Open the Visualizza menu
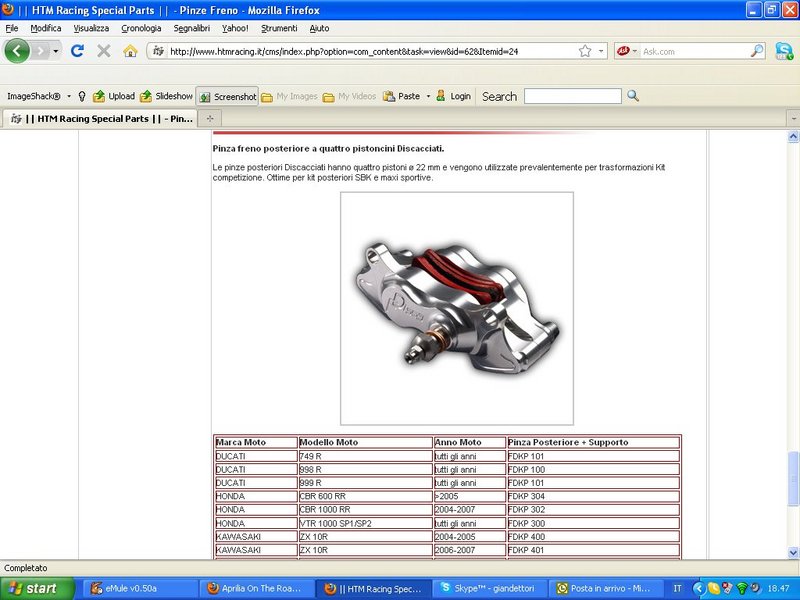The height and width of the screenshot is (600, 800). pyautogui.click(x=91, y=28)
